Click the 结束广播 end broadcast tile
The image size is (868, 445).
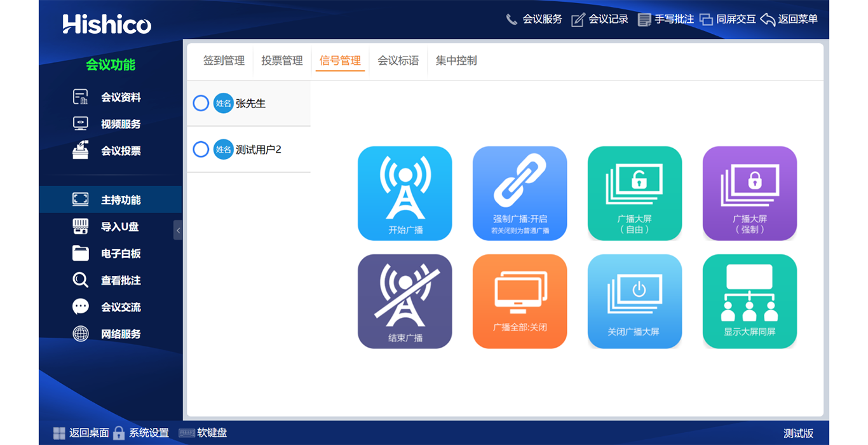click(405, 301)
